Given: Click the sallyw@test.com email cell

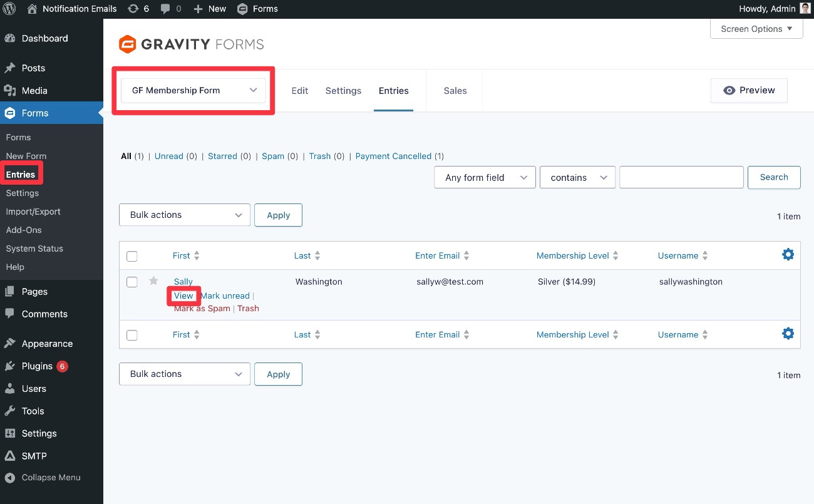Looking at the screenshot, I should coord(450,282).
